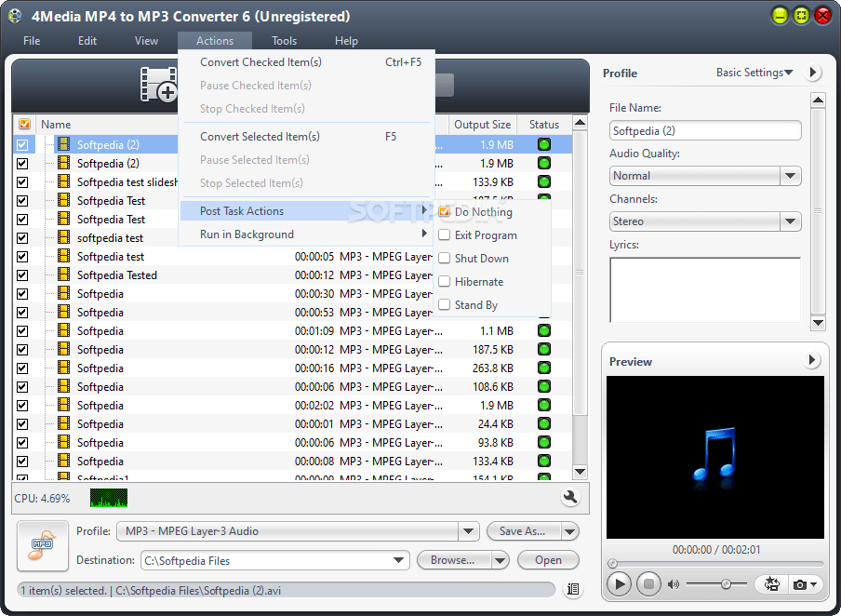Click the preview Stop button

coord(648,583)
